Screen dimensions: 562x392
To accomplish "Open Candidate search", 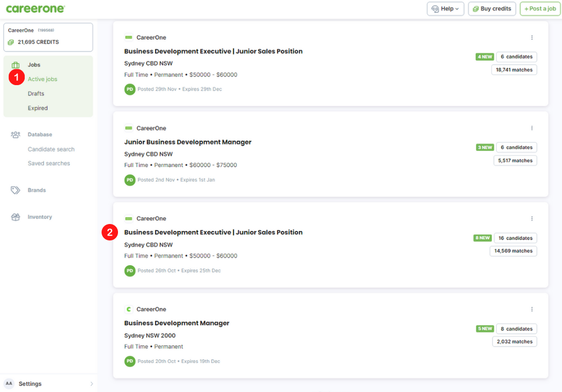I will (x=51, y=149).
